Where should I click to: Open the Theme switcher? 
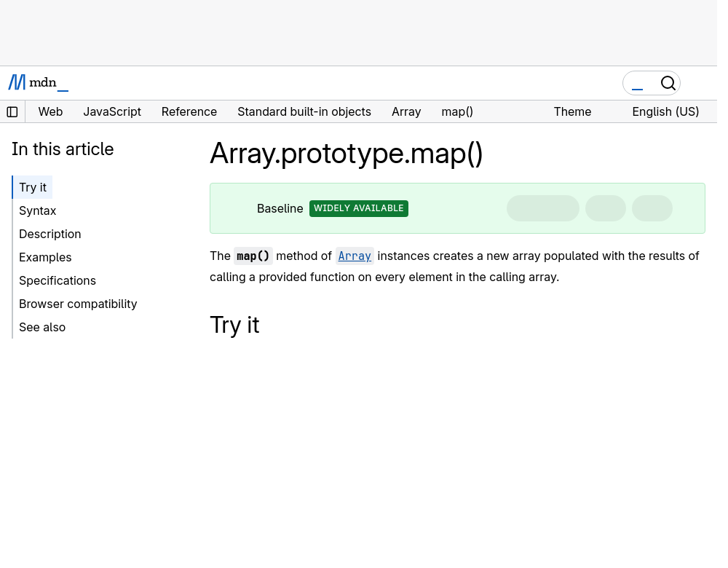(x=572, y=112)
